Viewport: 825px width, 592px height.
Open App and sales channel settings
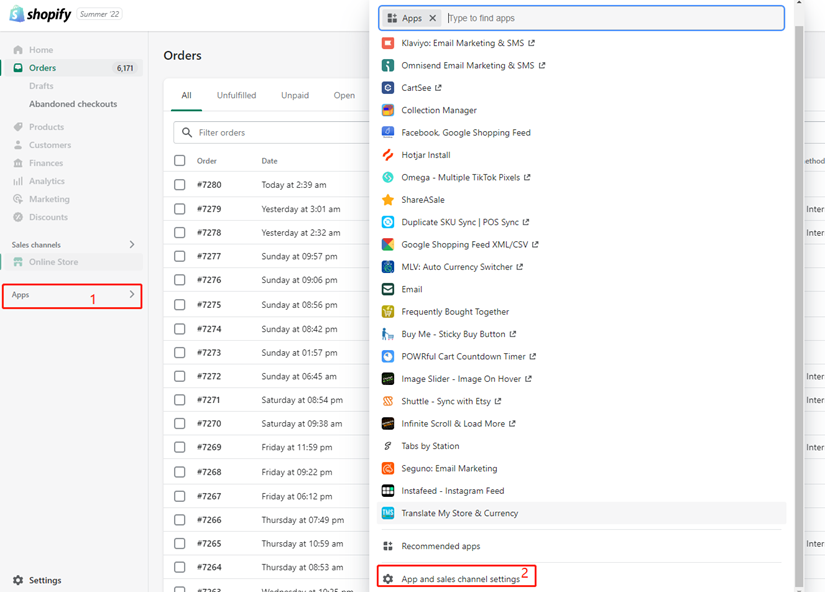point(456,578)
